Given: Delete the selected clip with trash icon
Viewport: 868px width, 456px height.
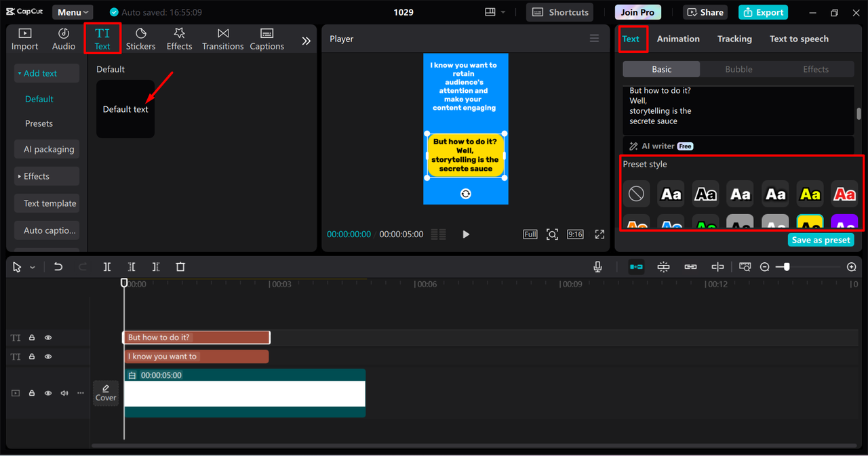Looking at the screenshot, I should (180, 267).
